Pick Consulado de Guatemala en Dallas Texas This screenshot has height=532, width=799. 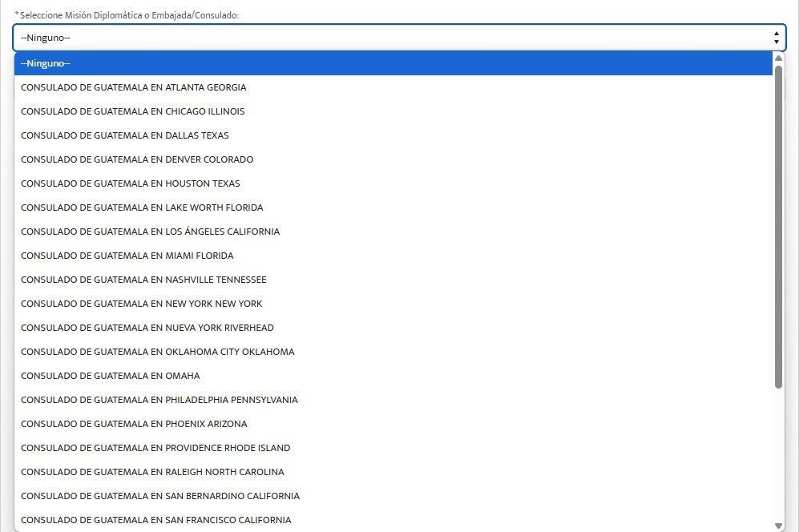coord(393,135)
